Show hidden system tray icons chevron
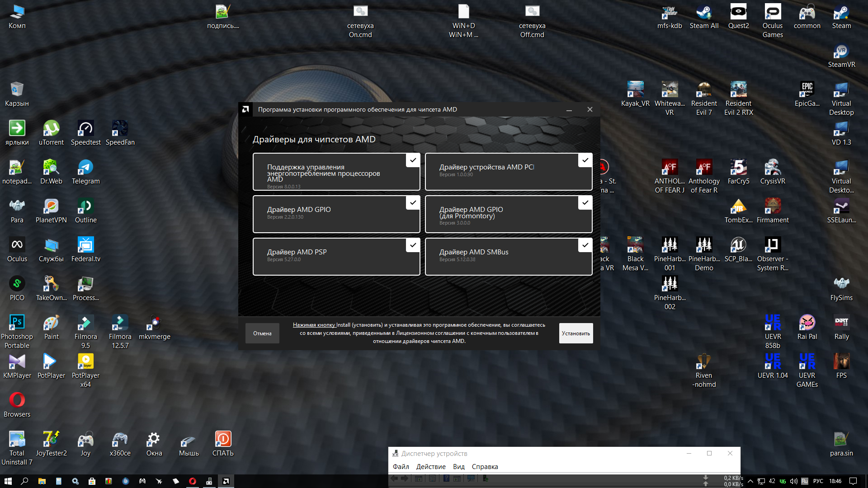This screenshot has width=868, height=488. tap(750, 481)
